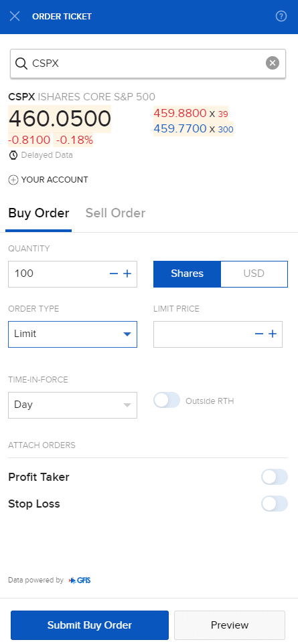298x644 pixels.
Task: Turn on the Profit Taker switch
Action: tap(275, 477)
